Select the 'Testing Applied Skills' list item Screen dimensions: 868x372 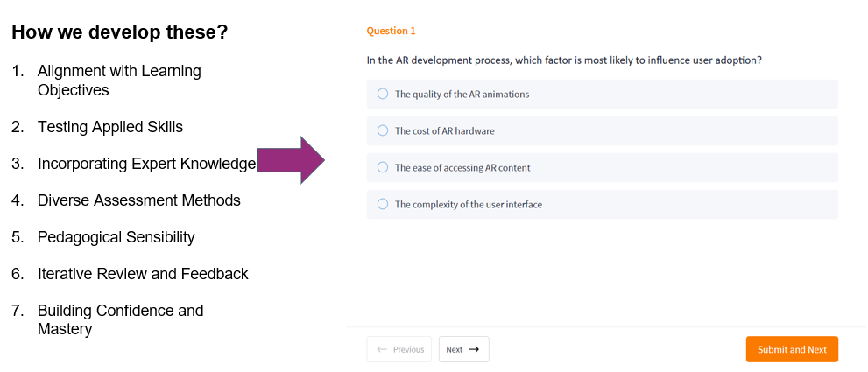(110, 127)
